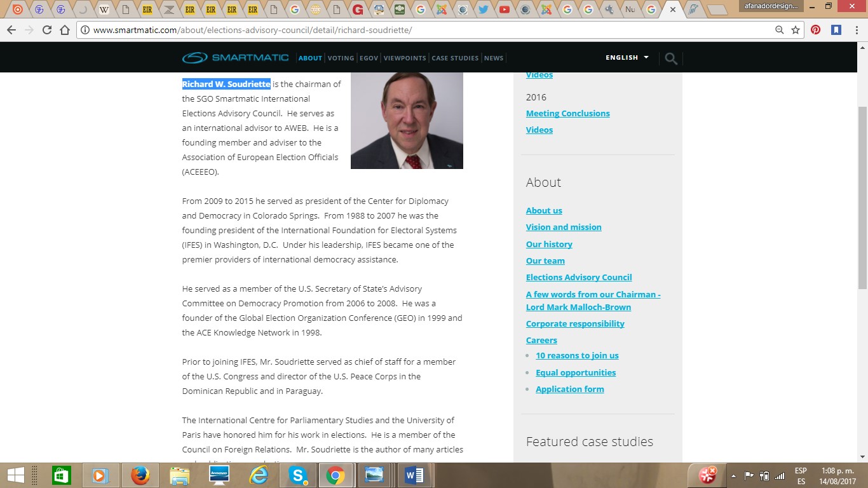This screenshot has width=868, height=488.
Task: Close the current active tab
Action: click(673, 10)
